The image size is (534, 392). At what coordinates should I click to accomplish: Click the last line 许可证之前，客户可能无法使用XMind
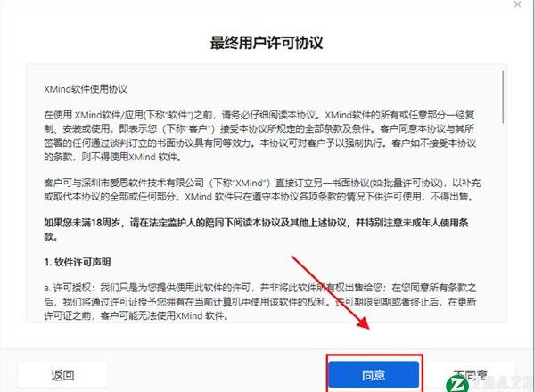tap(136, 315)
